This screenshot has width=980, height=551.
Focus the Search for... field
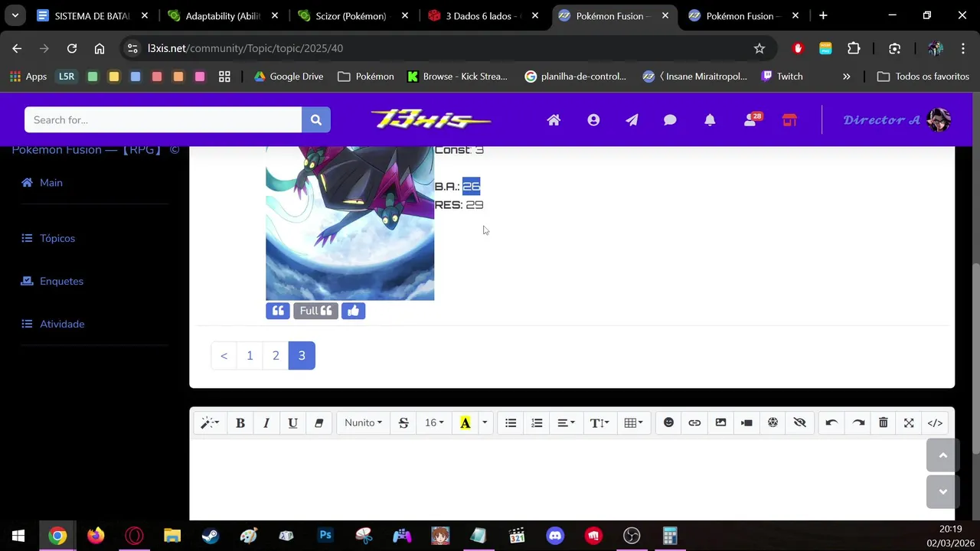[163, 120]
